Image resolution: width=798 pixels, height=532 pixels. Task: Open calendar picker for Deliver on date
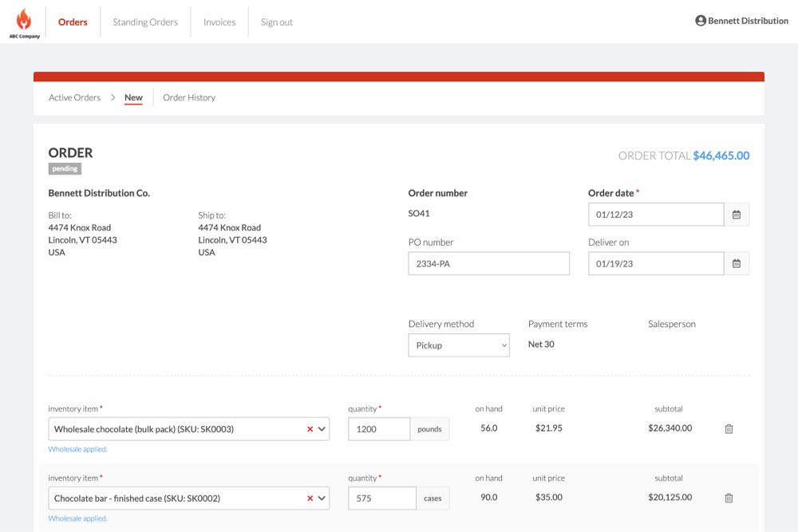(x=737, y=264)
